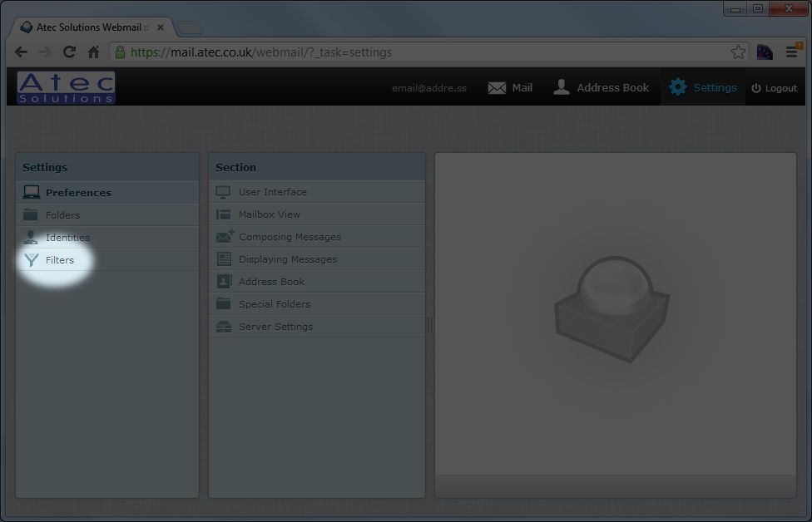Select the Composing Messages section
The image size is (812, 522).
pyautogui.click(x=290, y=237)
